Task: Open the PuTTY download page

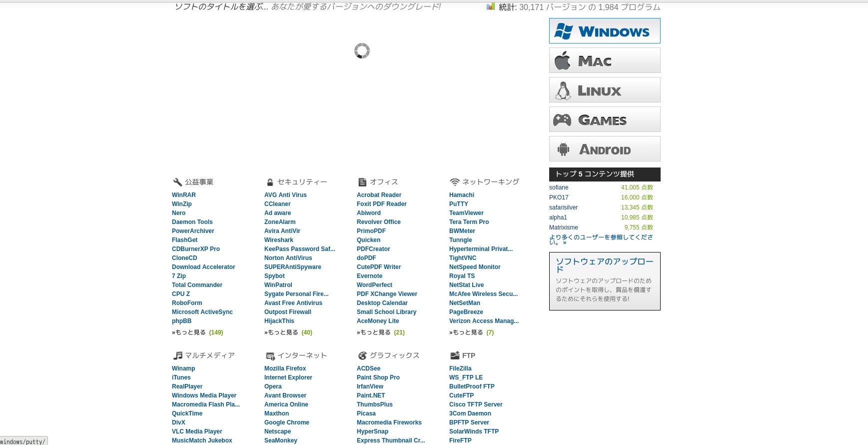Action: pos(458,204)
